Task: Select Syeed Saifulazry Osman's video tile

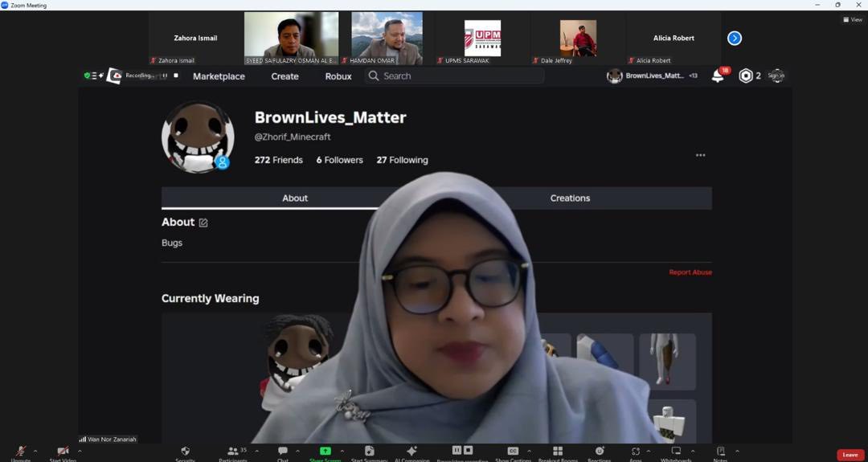Action: point(291,39)
